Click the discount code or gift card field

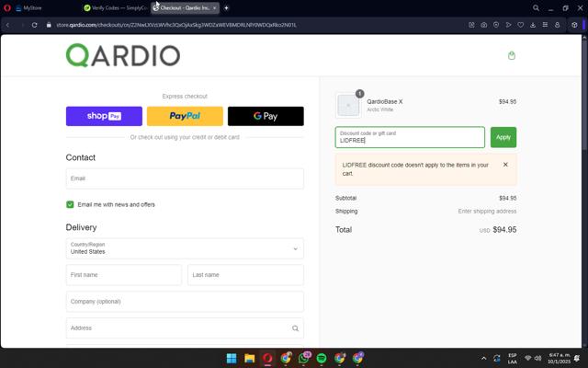coord(410,137)
